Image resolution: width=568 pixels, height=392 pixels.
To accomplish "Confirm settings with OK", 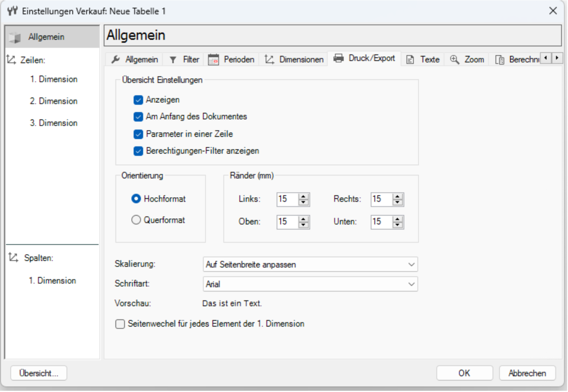I will coord(464,373).
